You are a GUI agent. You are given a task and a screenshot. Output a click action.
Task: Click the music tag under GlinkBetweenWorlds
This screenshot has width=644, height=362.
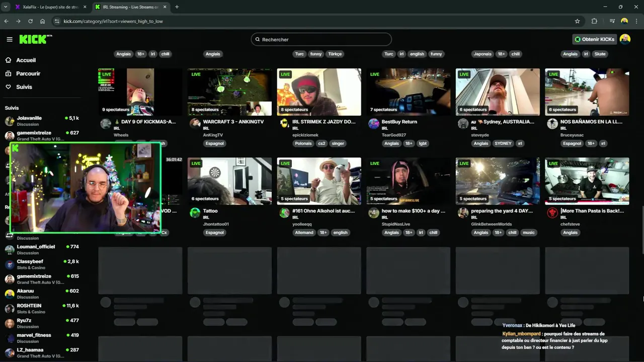[x=528, y=232]
